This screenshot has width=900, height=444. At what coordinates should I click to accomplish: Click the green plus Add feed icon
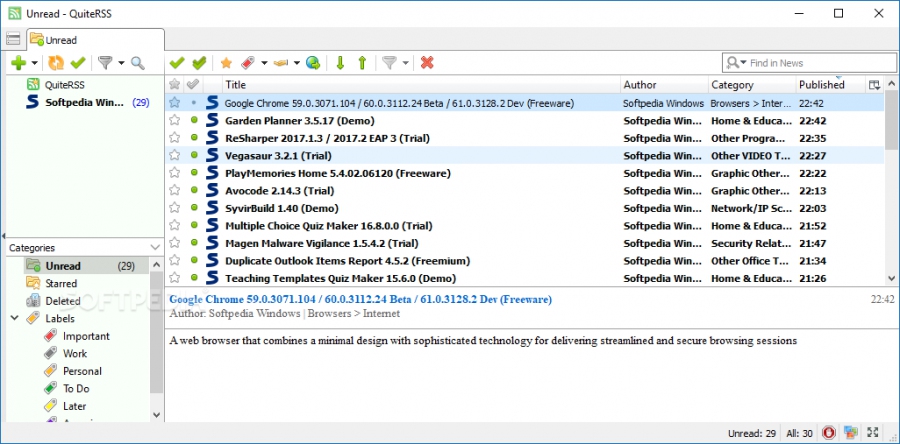[18, 63]
